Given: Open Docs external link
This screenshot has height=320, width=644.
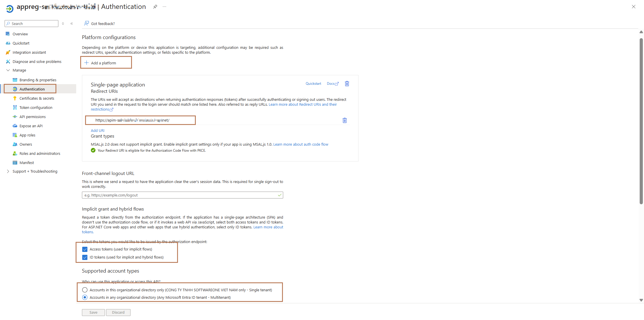Looking at the screenshot, I should point(333,84).
